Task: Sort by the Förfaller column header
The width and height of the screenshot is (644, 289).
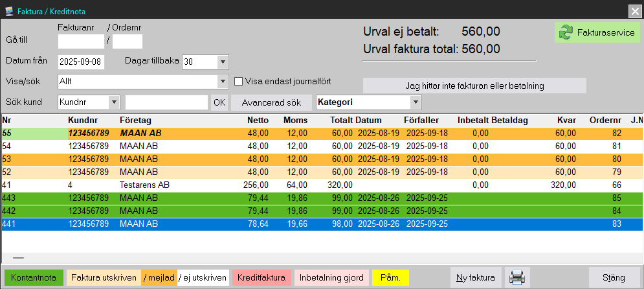Action: click(423, 121)
